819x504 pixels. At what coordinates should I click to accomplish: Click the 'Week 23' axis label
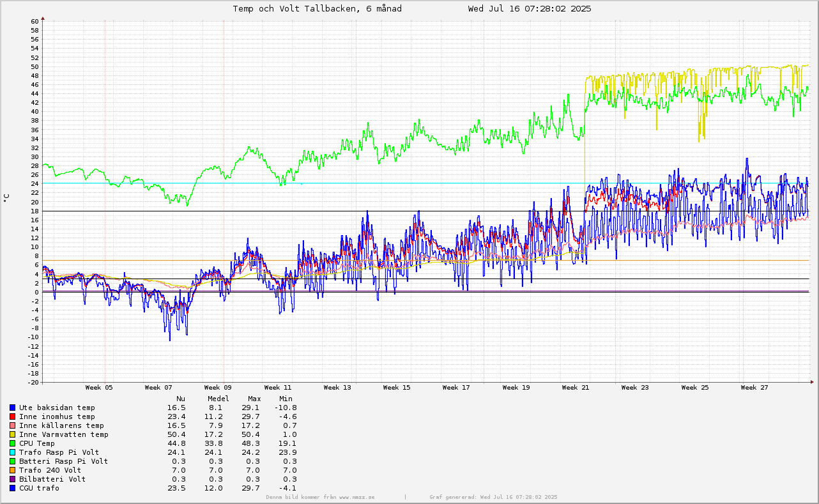(635, 388)
